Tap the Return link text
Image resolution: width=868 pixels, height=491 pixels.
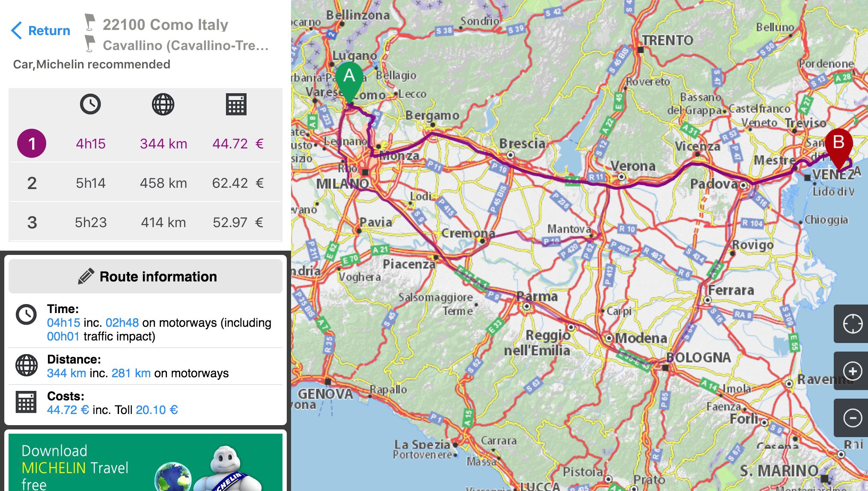tap(49, 31)
